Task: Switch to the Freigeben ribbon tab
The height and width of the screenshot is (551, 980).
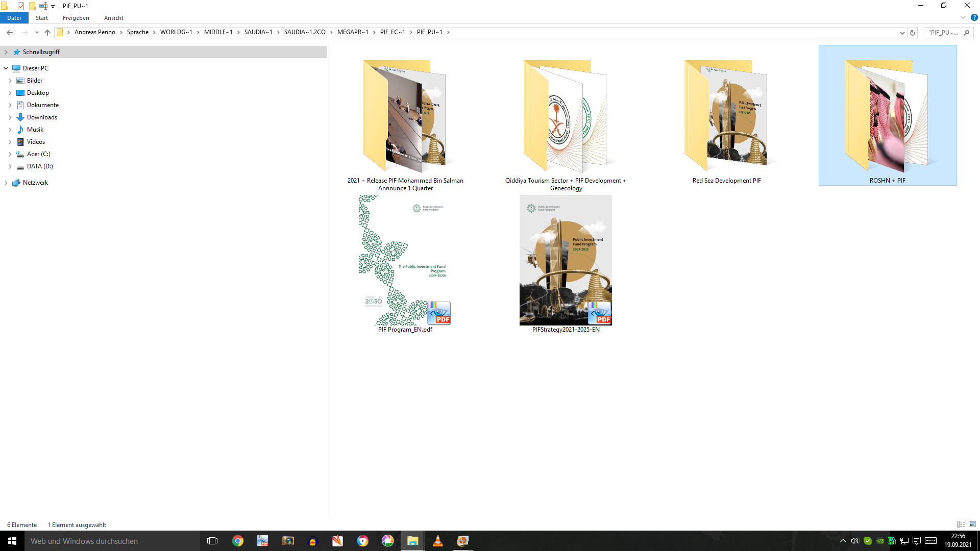Action: coord(76,18)
